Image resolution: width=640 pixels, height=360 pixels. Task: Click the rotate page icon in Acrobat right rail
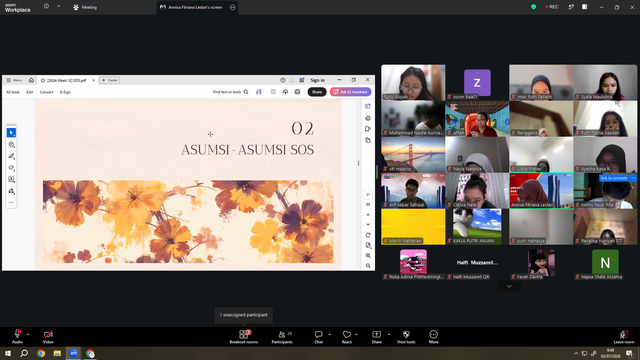click(368, 235)
